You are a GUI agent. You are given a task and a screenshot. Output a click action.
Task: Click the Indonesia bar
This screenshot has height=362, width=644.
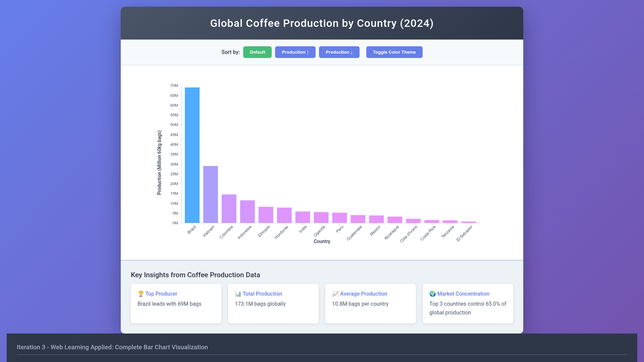tap(248, 212)
